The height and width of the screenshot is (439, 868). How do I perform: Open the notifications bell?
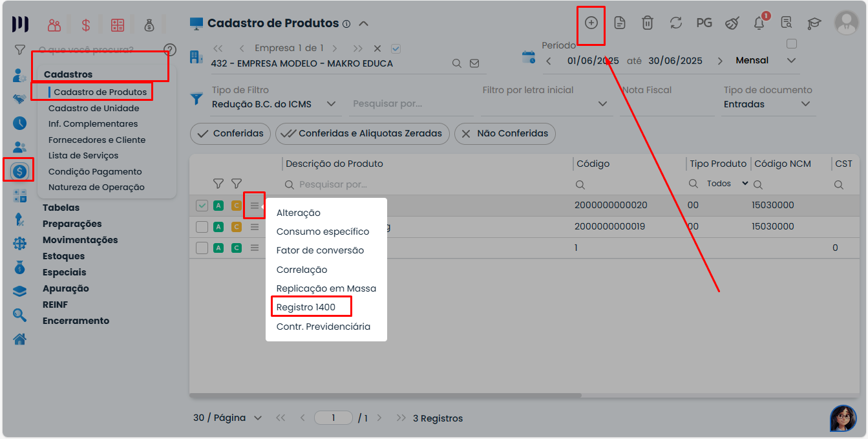pos(759,23)
